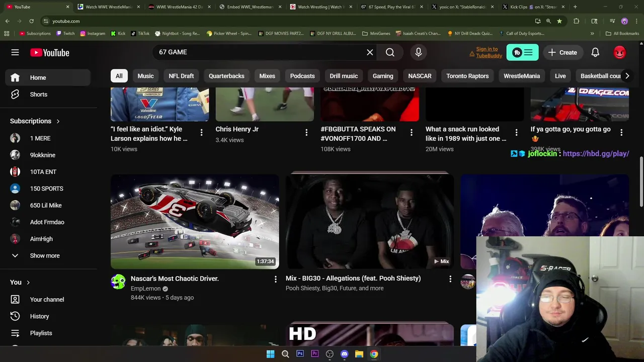Open the 150 SPORTS subscription
Image resolution: width=644 pixels, height=362 pixels.
pos(48,189)
